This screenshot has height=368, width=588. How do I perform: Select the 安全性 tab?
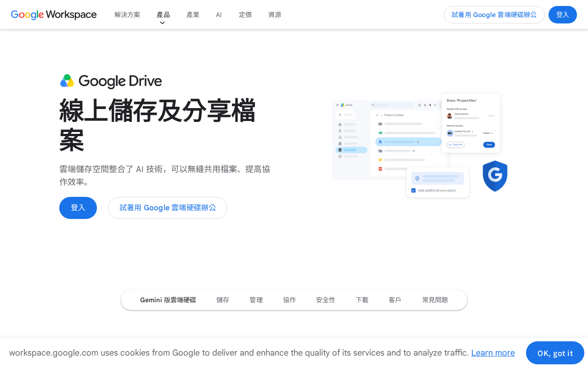click(x=326, y=300)
